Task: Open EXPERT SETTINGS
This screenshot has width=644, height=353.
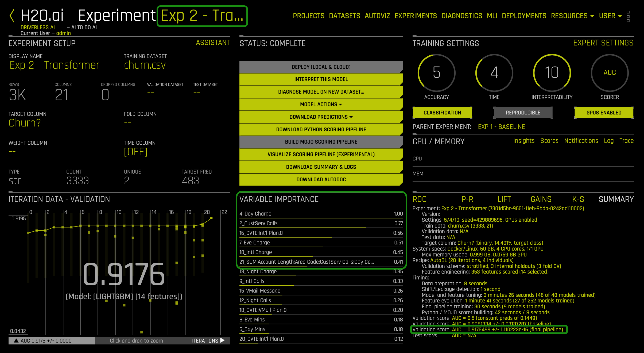Action: pyautogui.click(x=603, y=43)
